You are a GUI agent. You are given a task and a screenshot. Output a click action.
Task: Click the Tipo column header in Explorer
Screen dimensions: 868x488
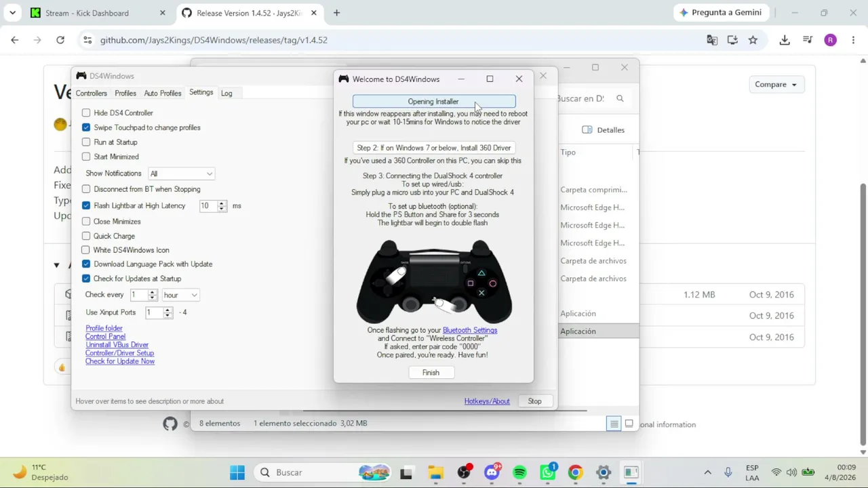[x=568, y=152]
